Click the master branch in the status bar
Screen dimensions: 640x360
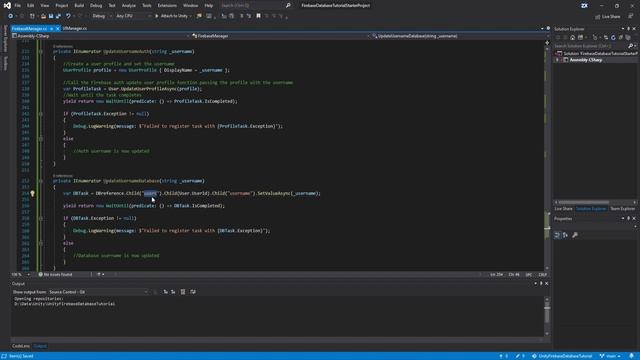tap(610, 356)
